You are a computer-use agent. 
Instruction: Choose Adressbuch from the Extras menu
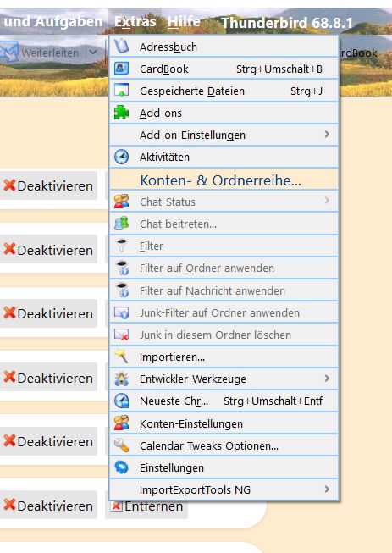(224, 47)
